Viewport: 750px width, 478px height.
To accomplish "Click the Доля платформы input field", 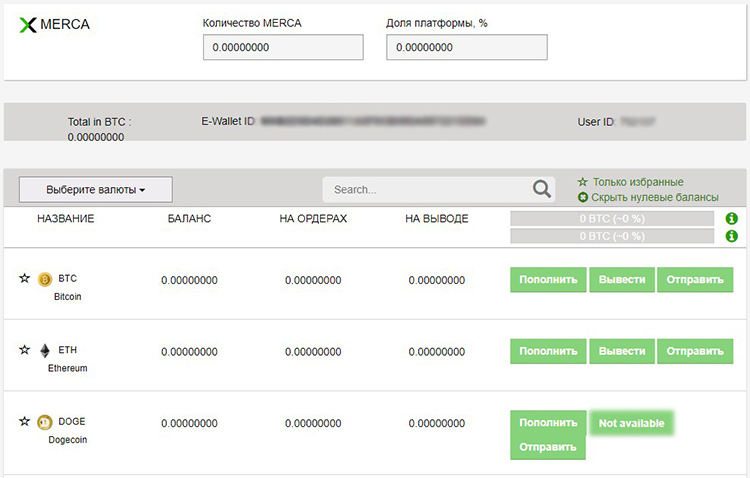I will [x=467, y=47].
